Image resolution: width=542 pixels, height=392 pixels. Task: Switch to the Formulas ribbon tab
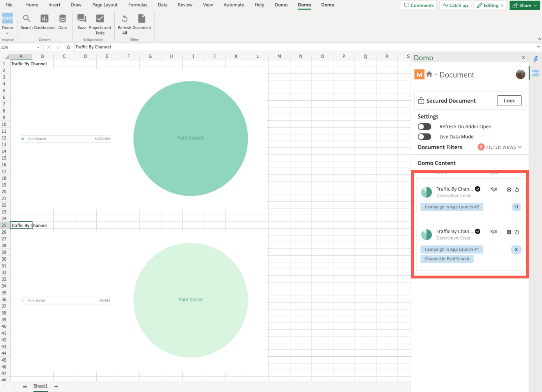(137, 5)
